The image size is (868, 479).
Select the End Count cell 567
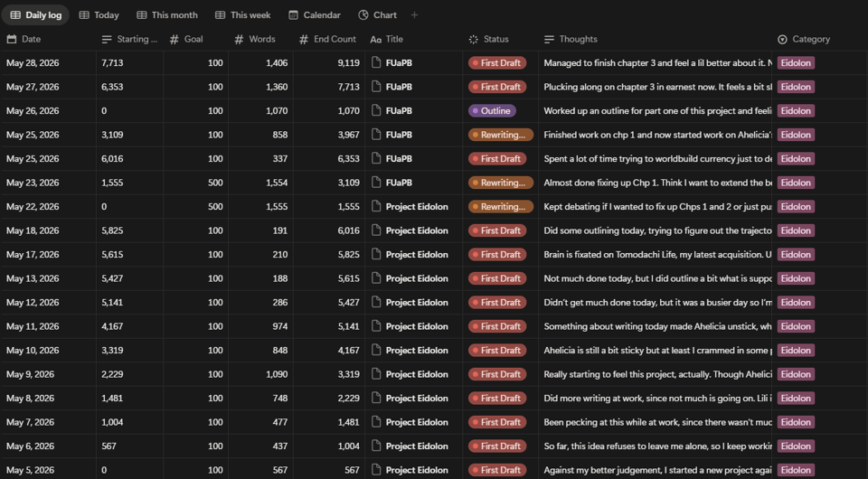(329, 470)
